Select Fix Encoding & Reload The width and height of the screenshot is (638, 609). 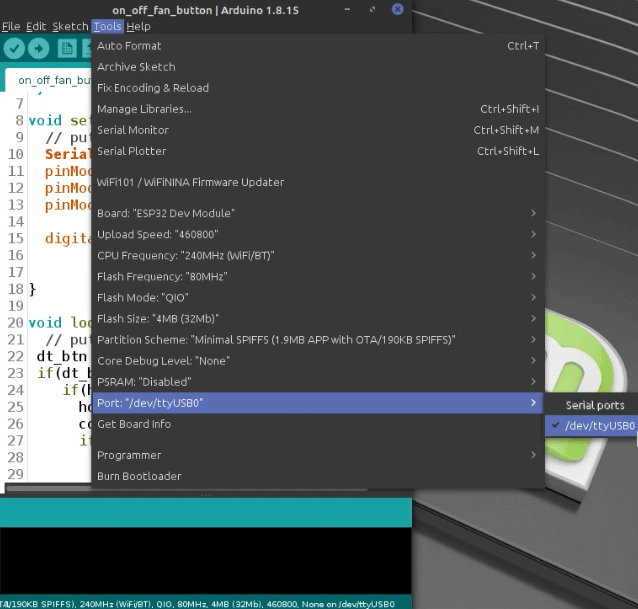[x=318, y=88]
